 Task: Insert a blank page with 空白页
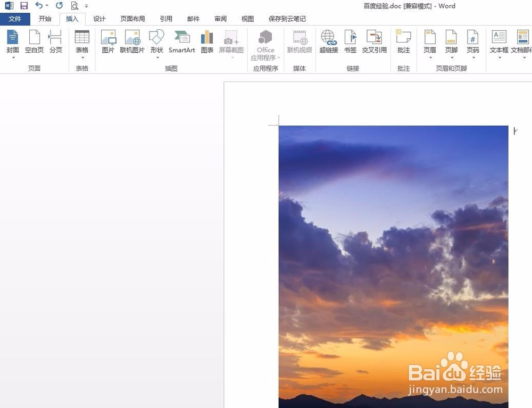[34, 41]
